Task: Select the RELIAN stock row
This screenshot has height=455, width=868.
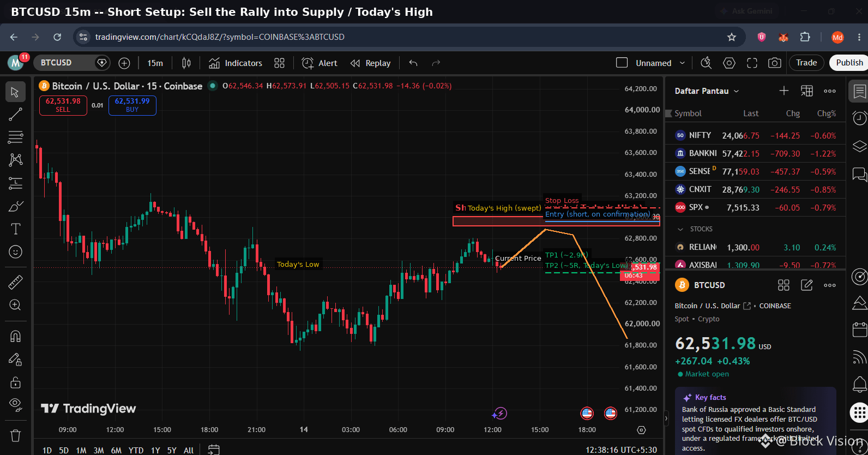Action: [755, 247]
